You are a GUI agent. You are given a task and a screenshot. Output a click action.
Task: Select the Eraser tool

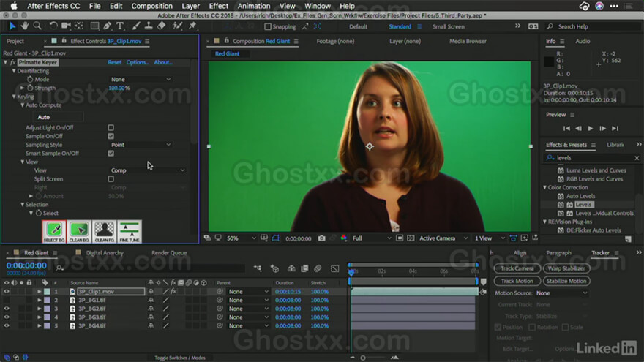(162, 26)
